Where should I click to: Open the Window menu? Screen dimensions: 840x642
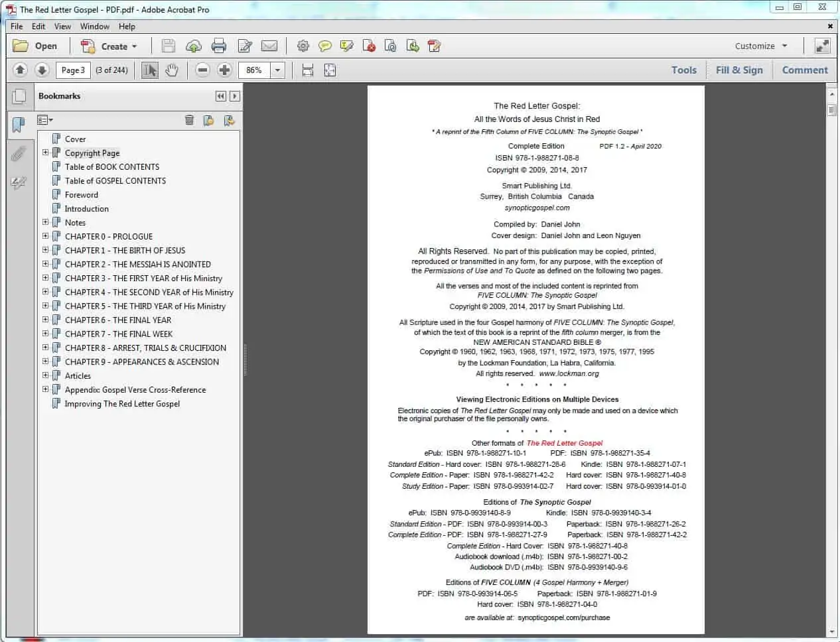[x=95, y=27]
